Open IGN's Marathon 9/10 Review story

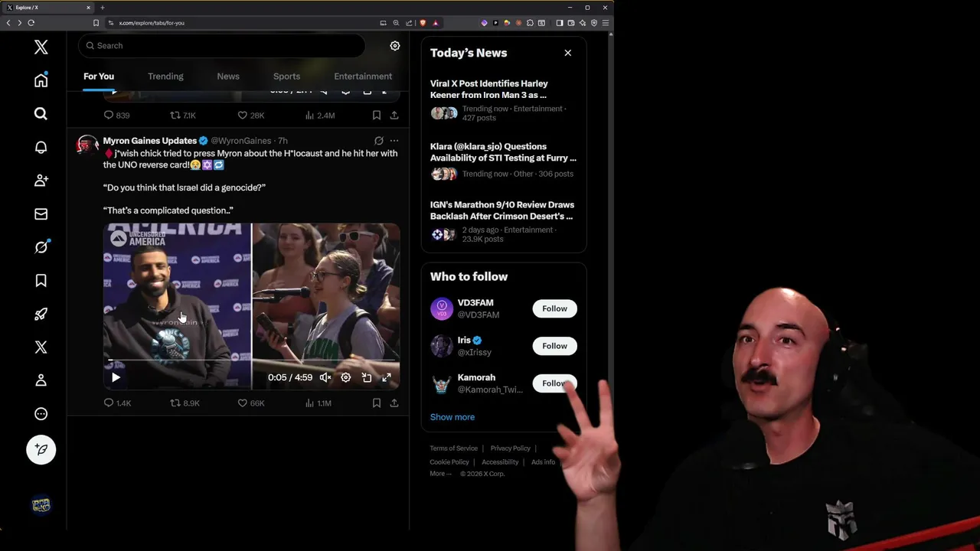(x=504, y=223)
